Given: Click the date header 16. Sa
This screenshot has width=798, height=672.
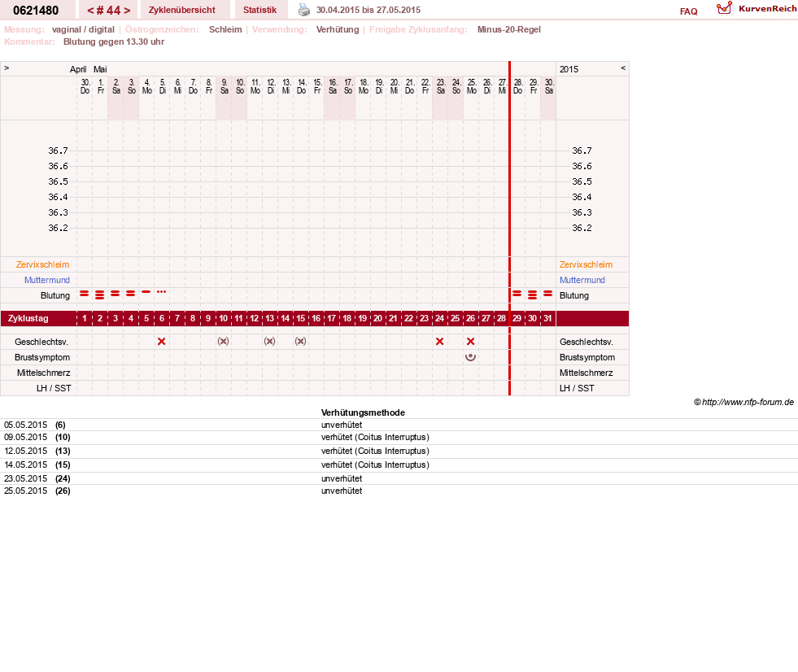Looking at the screenshot, I should pyautogui.click(x=333, y=86).
